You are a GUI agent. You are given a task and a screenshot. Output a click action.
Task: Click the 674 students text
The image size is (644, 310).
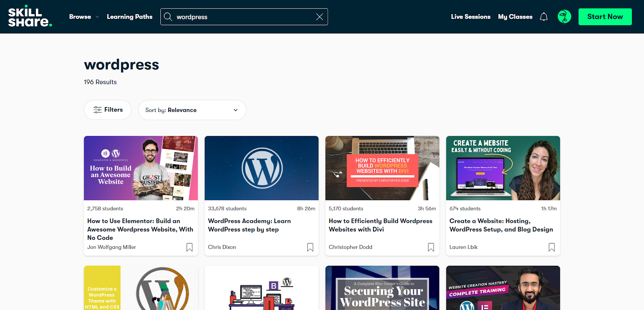tap(465, 209)
